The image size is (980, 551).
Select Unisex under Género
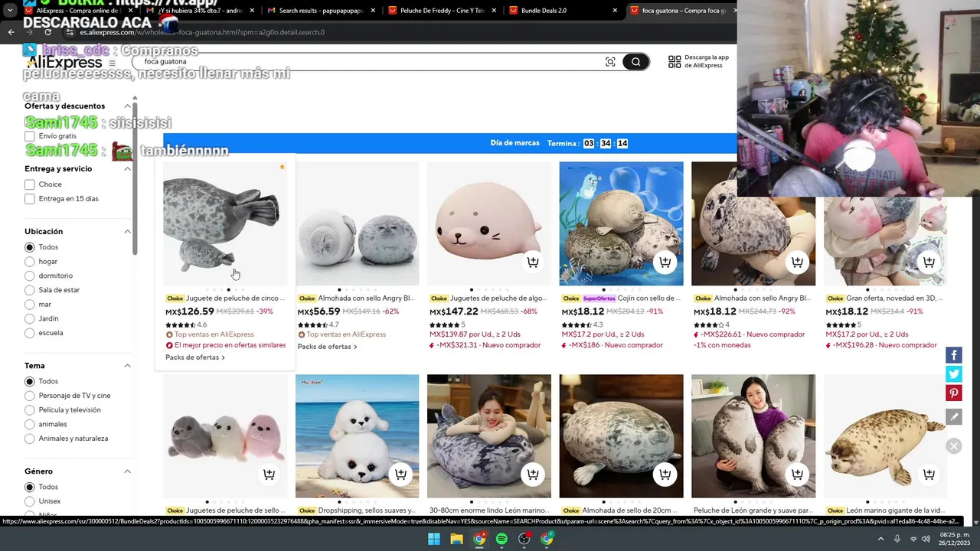[x=29, y=501]
